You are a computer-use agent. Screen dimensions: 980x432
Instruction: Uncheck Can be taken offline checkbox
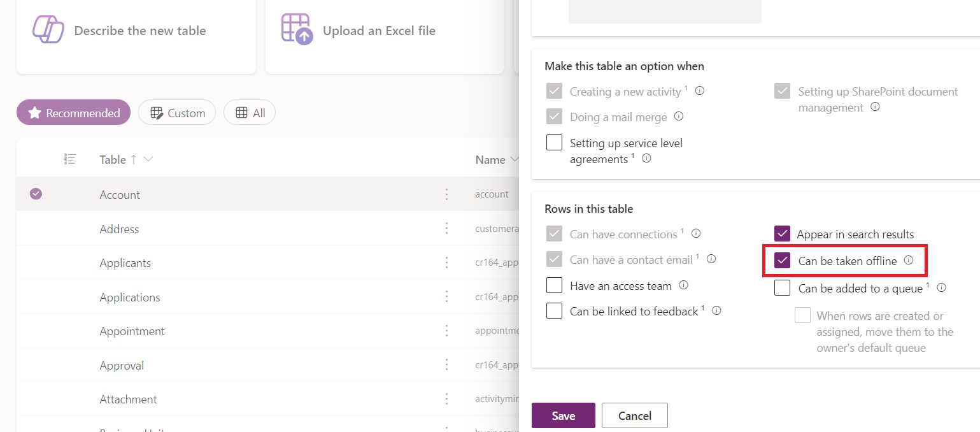783,261
